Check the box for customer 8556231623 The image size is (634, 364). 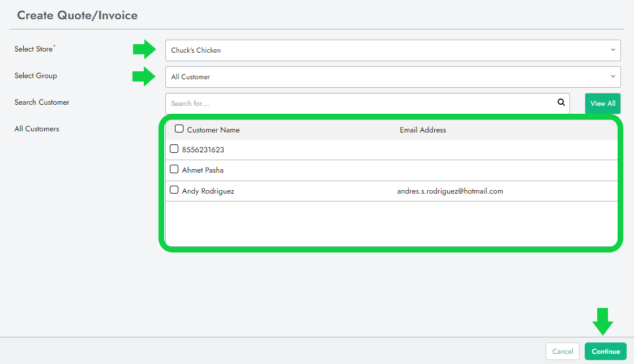174,149
